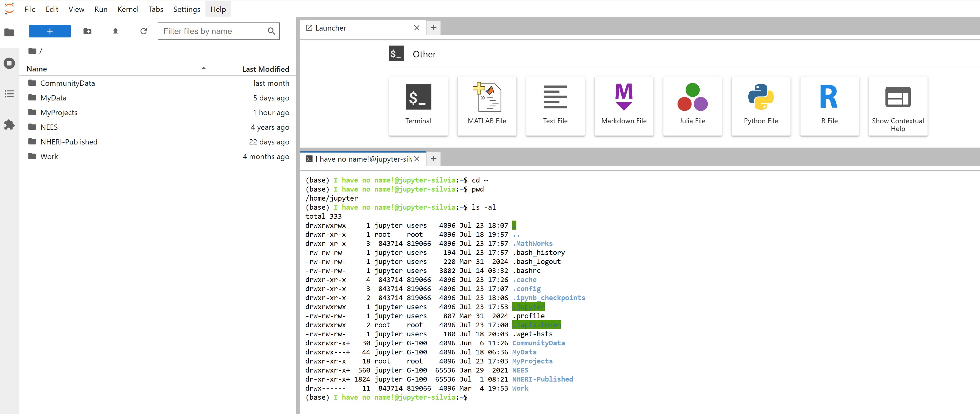Click the upload files icon
The width and height of the screenshot is (980, 414).
pos(115,31)
